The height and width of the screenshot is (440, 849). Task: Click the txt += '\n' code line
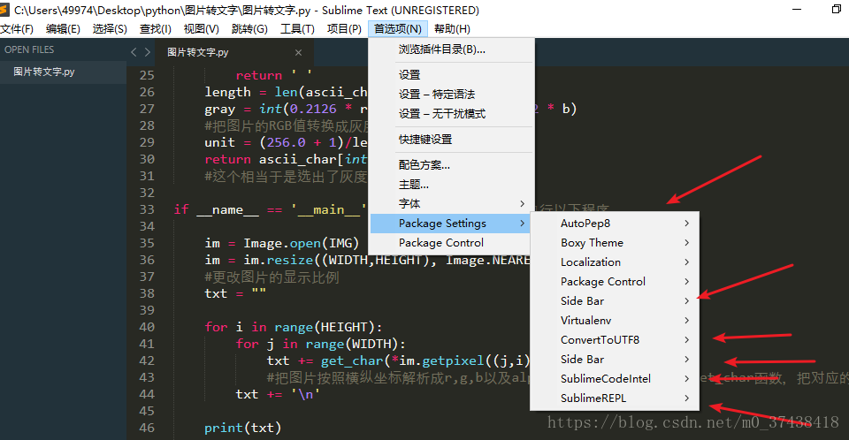(x=278, y=394)
